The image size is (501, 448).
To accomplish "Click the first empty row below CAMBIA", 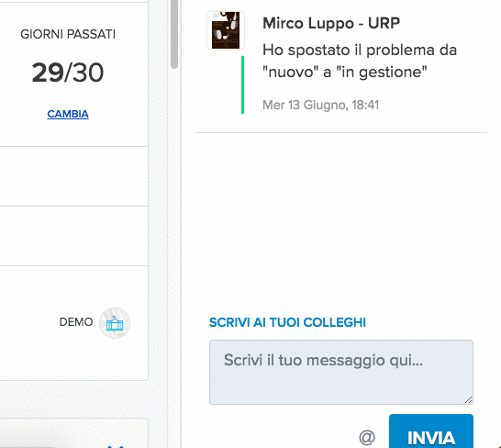I will pyautogui.click(x=73, y=176).
